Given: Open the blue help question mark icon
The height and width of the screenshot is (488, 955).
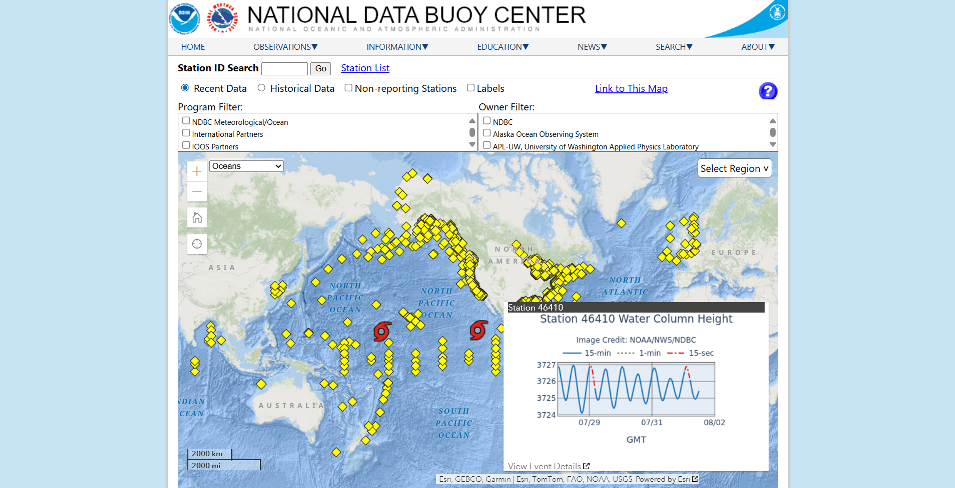Looking at the screenshot, I should [x=768, y=91].
